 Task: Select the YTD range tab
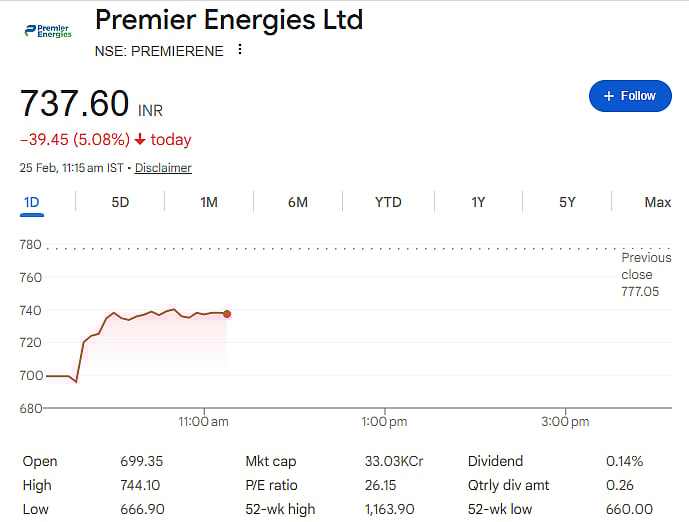click(388, 202)
